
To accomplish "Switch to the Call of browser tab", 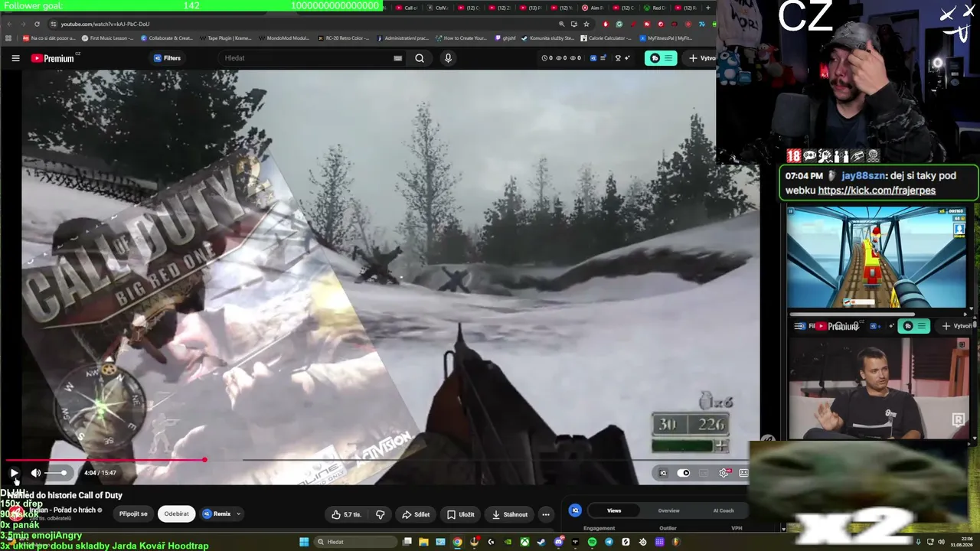I will 407,8.
